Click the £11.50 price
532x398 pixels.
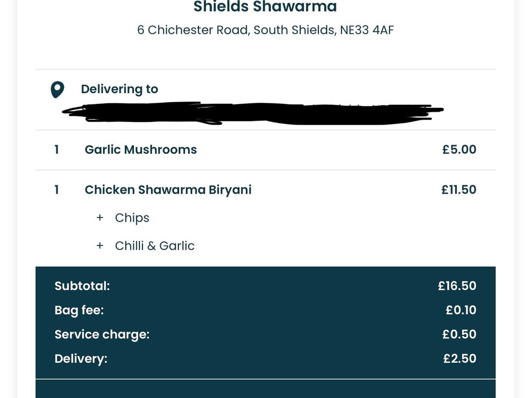459,190
